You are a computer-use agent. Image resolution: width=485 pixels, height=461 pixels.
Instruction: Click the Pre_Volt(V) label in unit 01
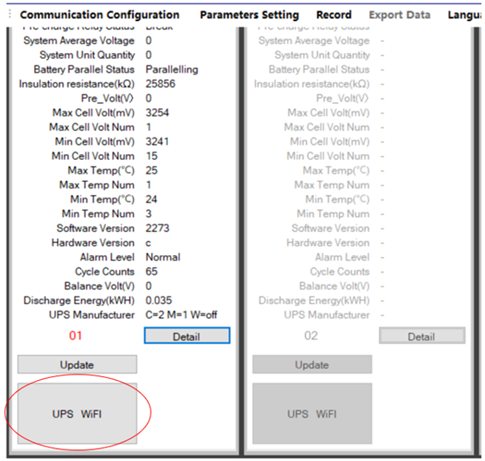[x=108, y=98]
